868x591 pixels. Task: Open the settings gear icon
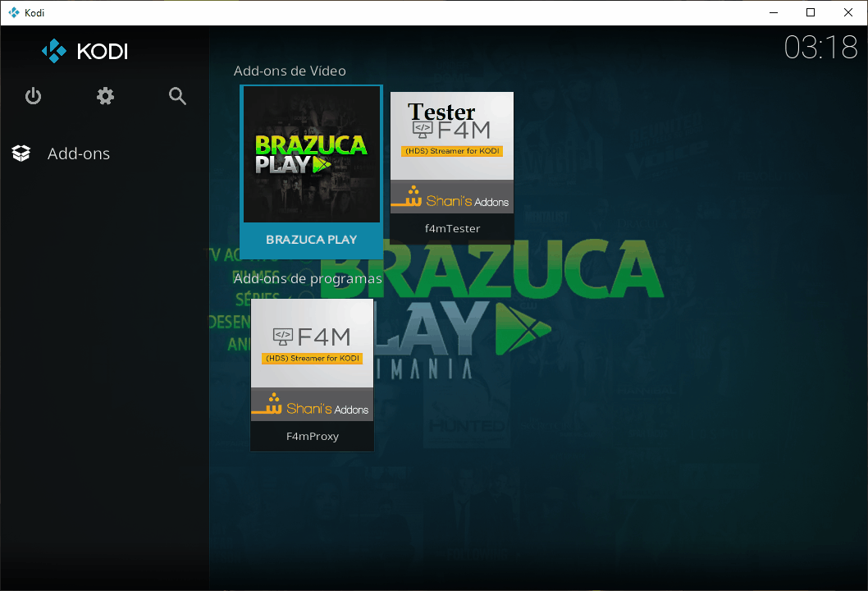pyautogui.click(x=105, y=96)
